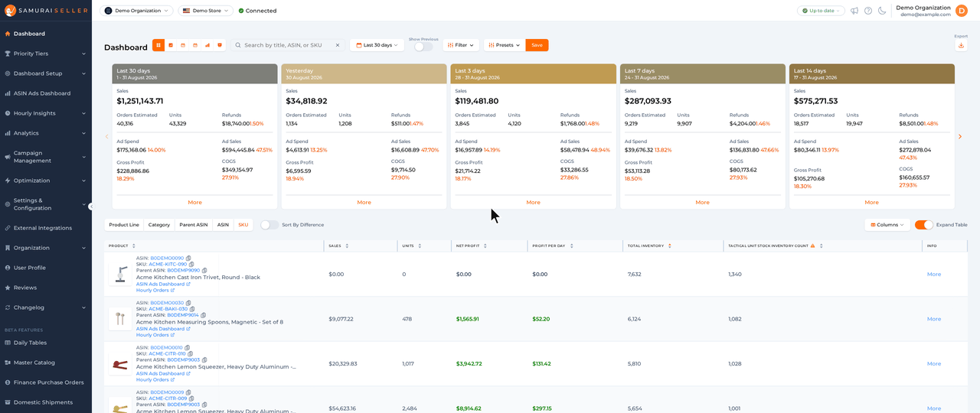Open ASIN Ads Dashboard from the sidebar
Image resolution: width=980 pixels, height=413 pixels.
click(x=46, y=93)
